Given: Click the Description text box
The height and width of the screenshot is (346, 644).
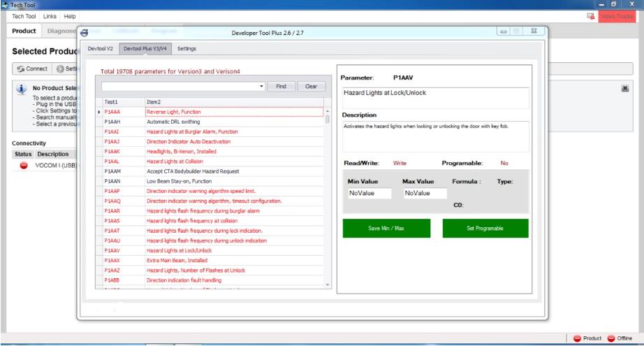Looking at the screenshot, I should [x=436, y=136].
